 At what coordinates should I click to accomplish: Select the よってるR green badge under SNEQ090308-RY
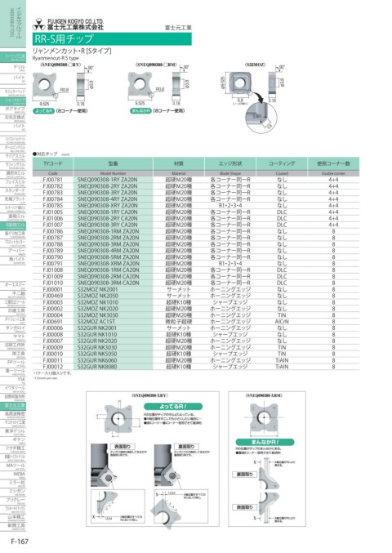[x=44, y=111]
